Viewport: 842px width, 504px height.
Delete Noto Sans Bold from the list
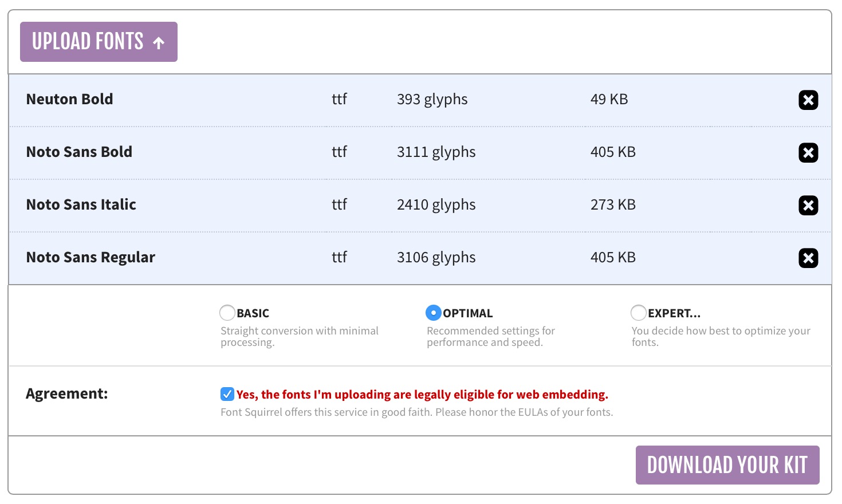point(808,153)
